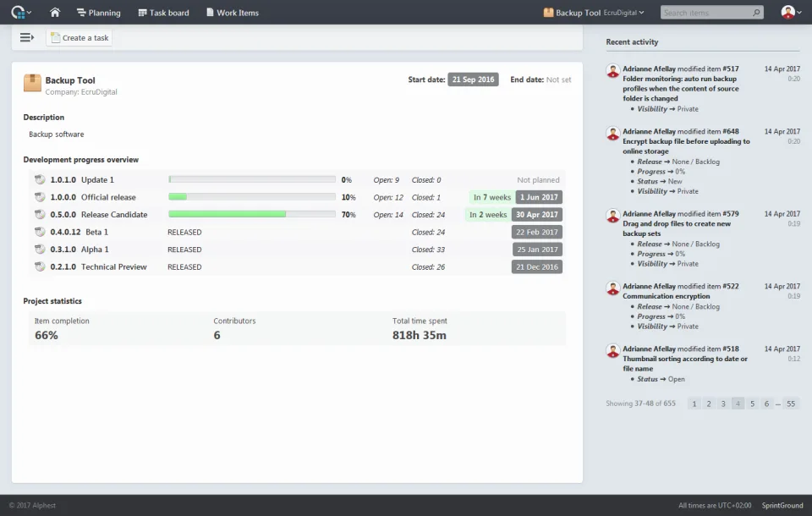812x516 pixels.
Task: Open the Planning menu item
Action: 98,13
